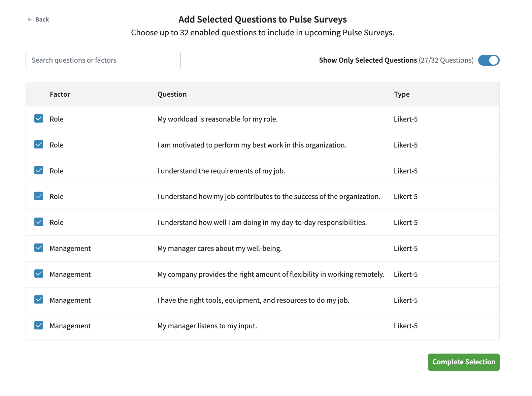Click Management factor label for remote flexibility row

click(x=70, y=274)
